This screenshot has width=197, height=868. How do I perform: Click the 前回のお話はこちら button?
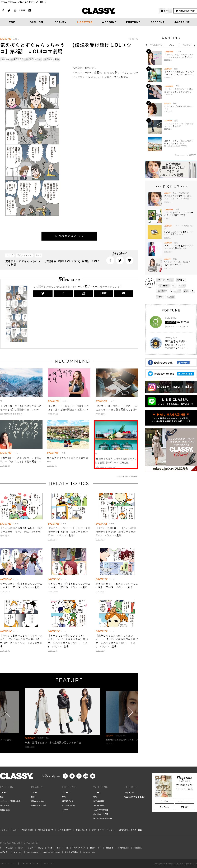pos(69,236)
